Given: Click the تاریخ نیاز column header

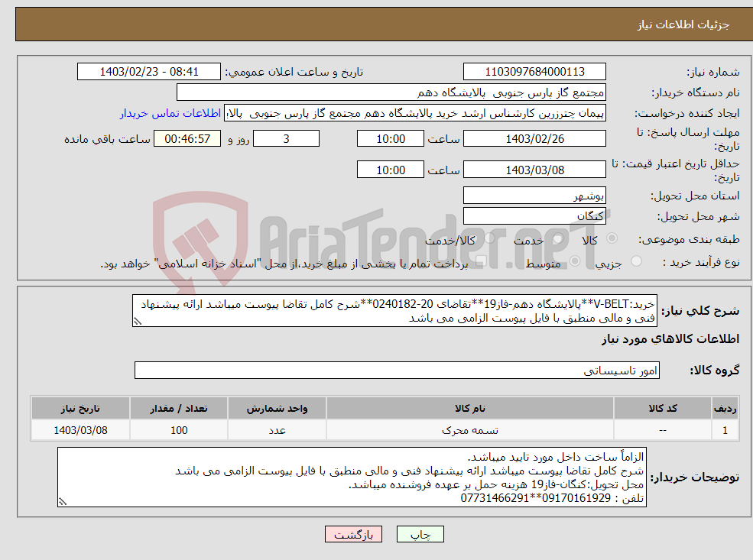Looking at the screenshot, I should pos(80,409).
